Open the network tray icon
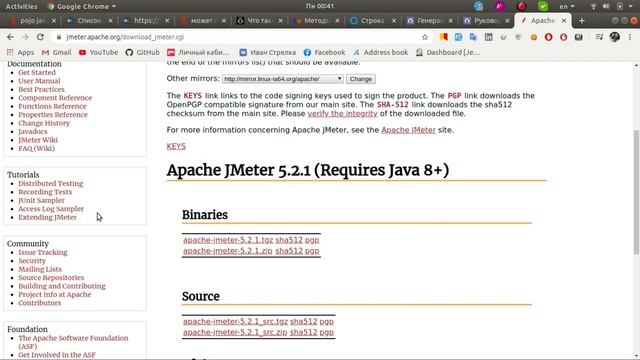This screenshot has width=640, height=360. (593, 7)
